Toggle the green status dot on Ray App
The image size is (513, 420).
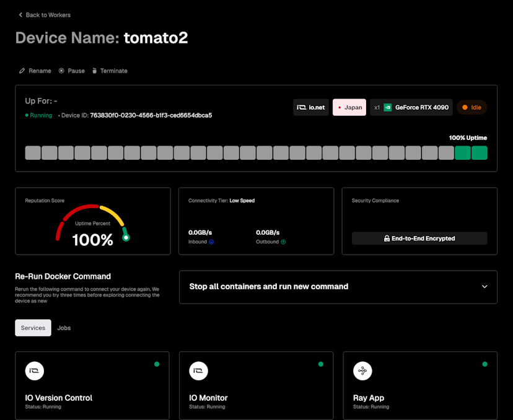click(484, 365)
